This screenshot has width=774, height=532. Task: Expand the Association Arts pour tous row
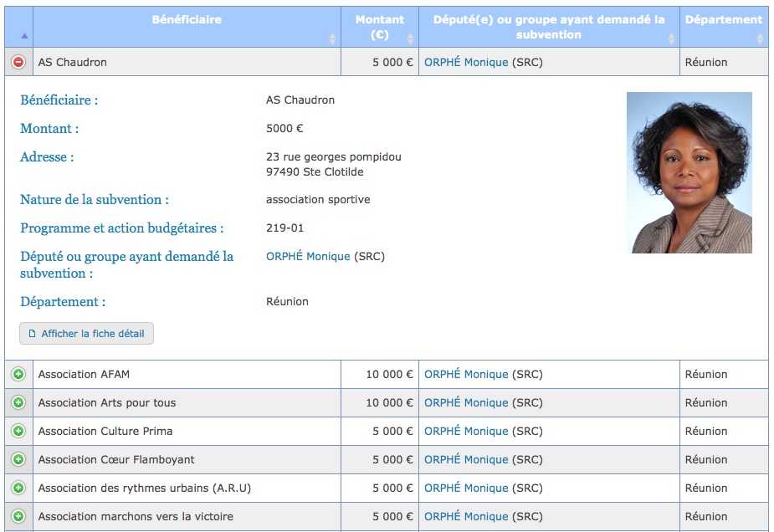tap(18, 402)
